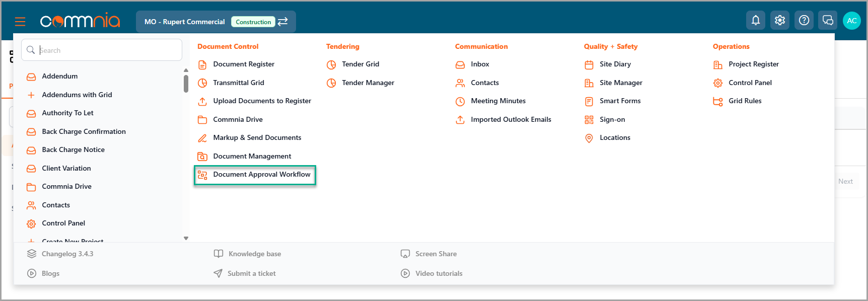The image size is (868, 301).
Task: Click the sidebar scrollbar up arrow
Action: click(x=186, y=70)
